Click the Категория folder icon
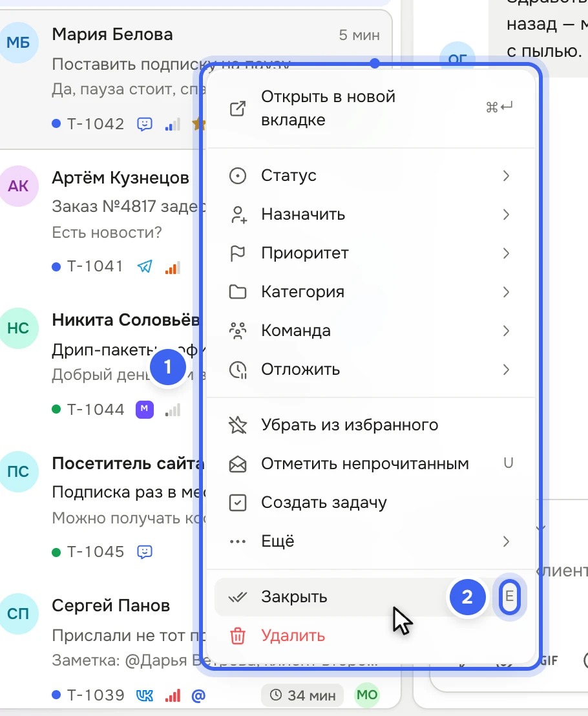The image size is (588, 716). point(237,292)
